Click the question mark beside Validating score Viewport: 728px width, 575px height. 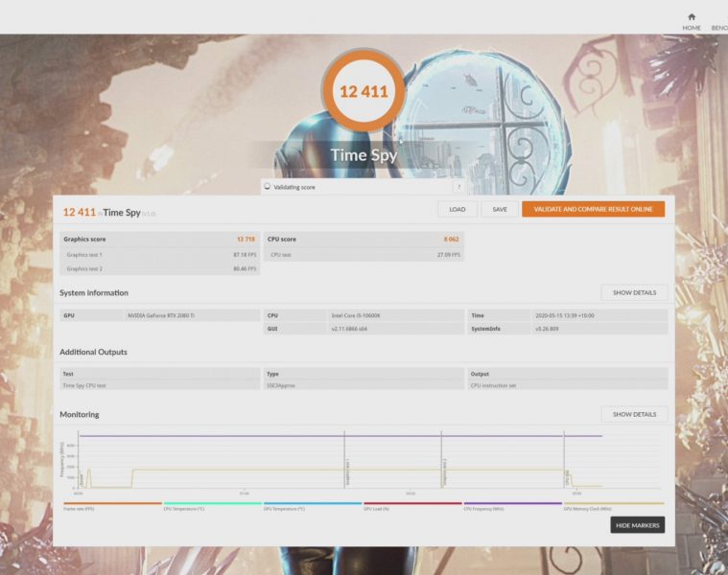pyautogui.click(x=458, y=187)
